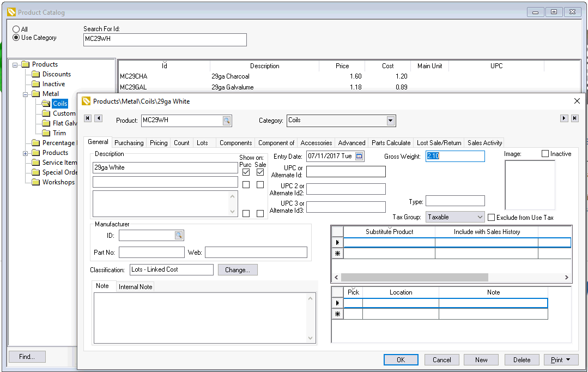Jump to first product record arrow
This screenshot has height=372, width=588.
(x=88, y=118)
